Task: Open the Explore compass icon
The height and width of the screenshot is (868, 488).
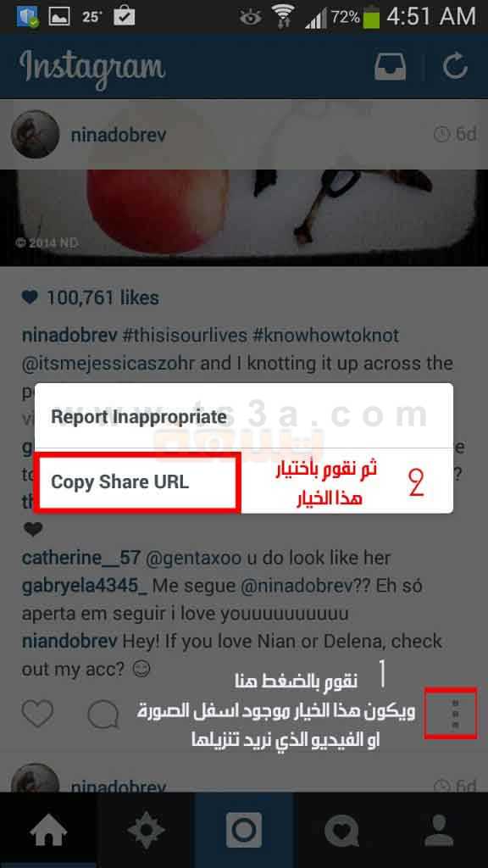Action: coord(146,831)
